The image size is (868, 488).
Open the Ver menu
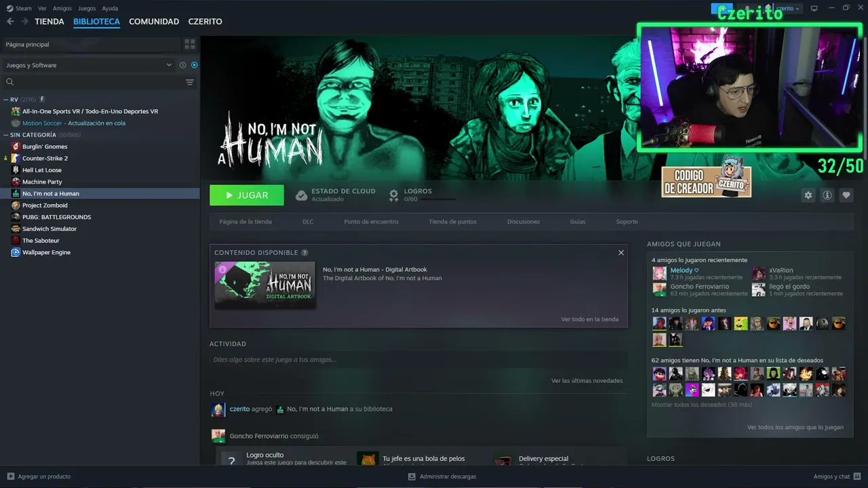[x=42, y=8]
